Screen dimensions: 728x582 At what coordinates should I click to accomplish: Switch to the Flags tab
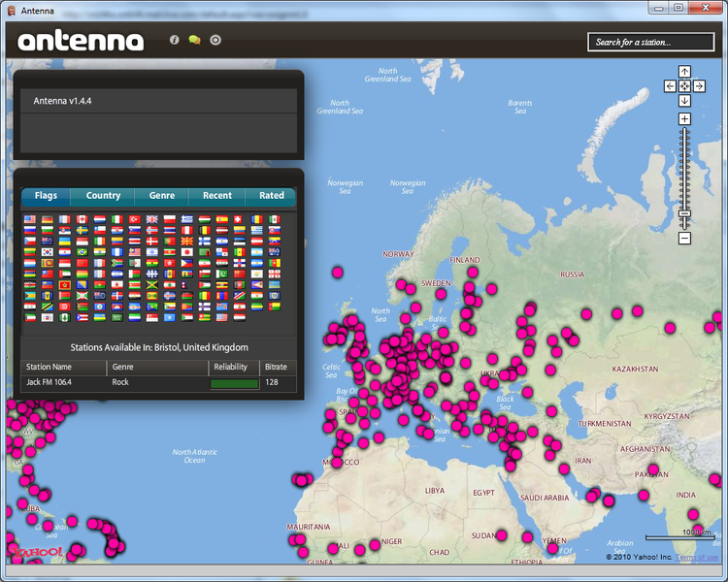(46, 196)
